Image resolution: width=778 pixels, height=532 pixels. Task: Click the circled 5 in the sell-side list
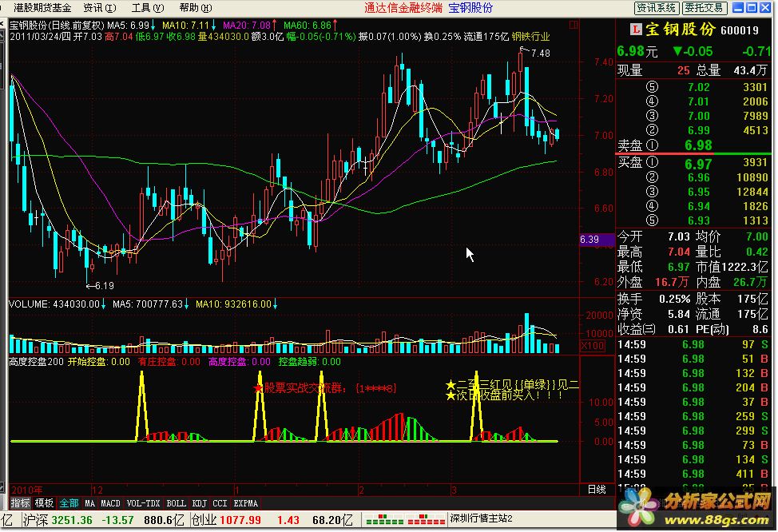click(x=652, y=87)
